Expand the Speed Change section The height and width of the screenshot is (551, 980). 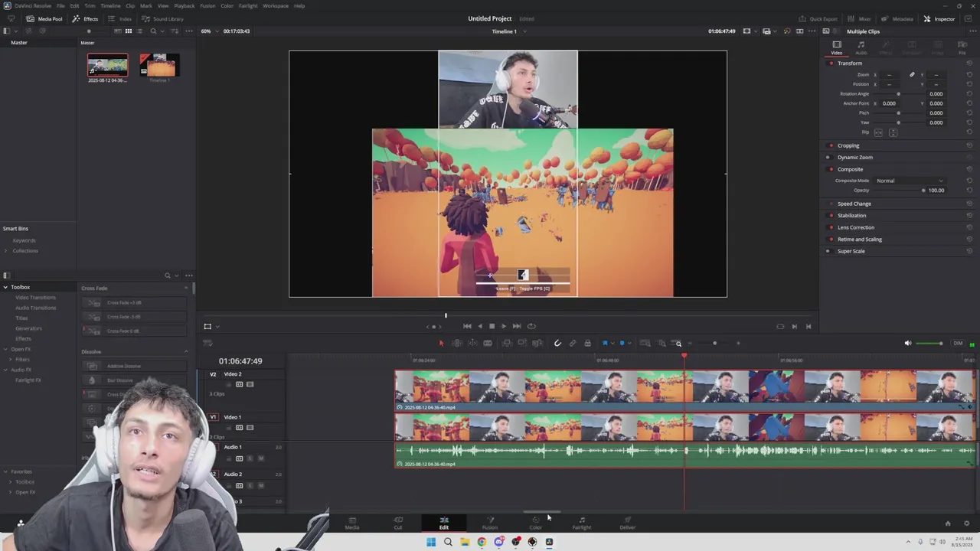tap(854, 204)
